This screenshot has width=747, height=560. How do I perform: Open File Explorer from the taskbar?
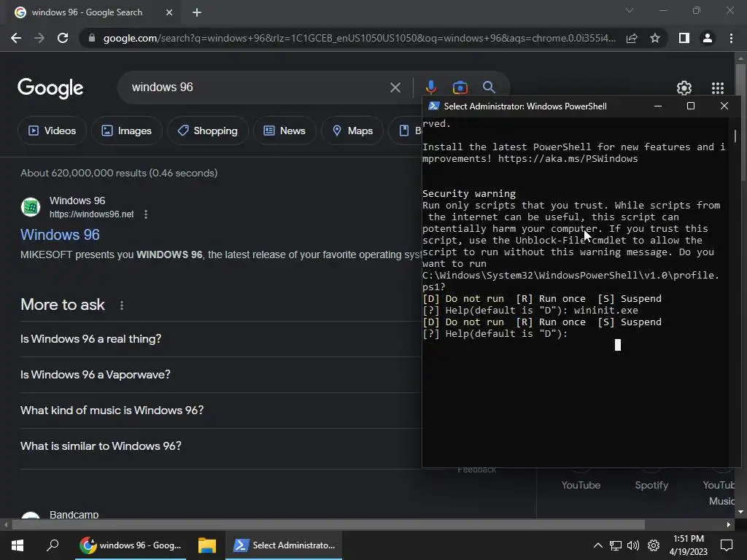(x=206, y=545)
